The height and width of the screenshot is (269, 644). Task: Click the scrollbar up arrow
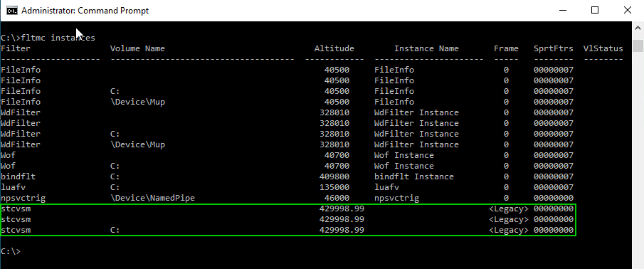(638, 28)
